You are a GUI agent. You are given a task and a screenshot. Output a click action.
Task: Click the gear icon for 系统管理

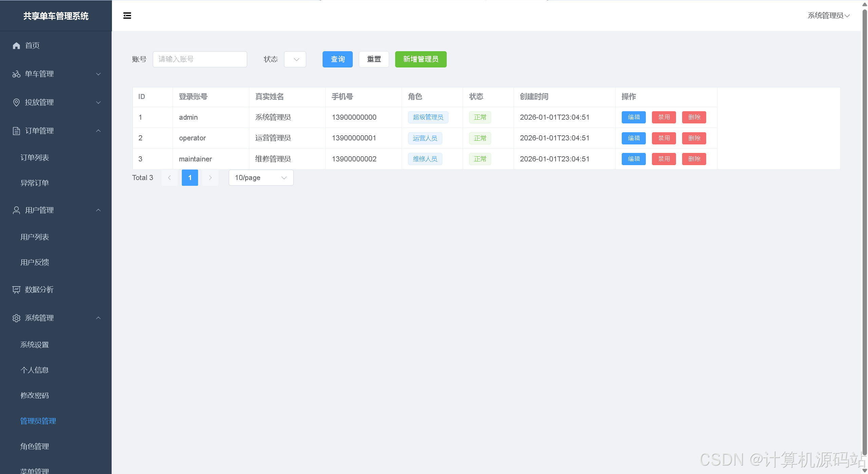[x=16, y=318]
